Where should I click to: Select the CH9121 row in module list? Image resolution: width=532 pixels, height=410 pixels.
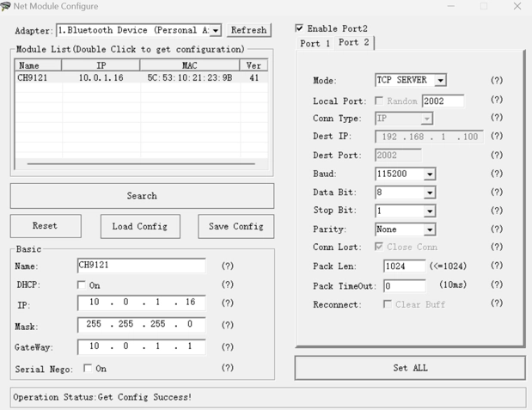[x=141, y=77]
